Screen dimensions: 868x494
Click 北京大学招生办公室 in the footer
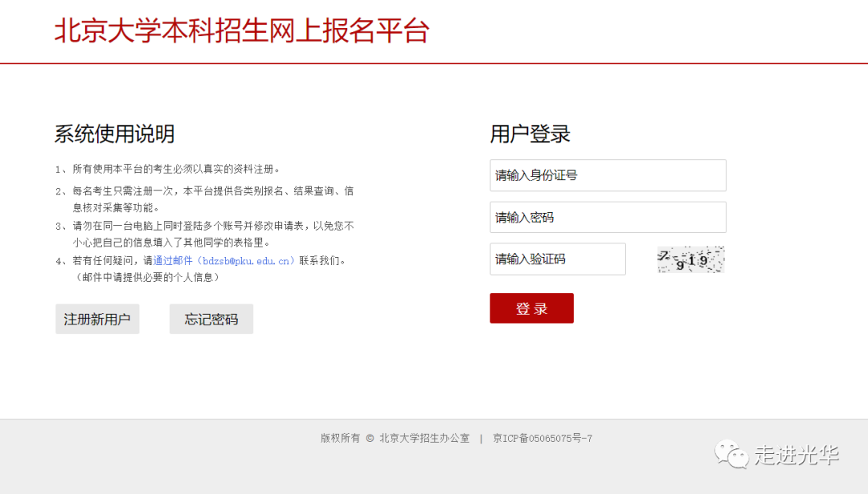point(424,439)
